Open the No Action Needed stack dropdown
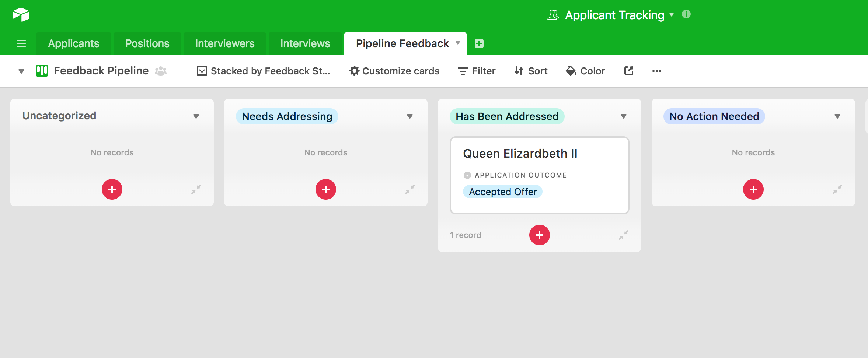 [x=837, y=116]
